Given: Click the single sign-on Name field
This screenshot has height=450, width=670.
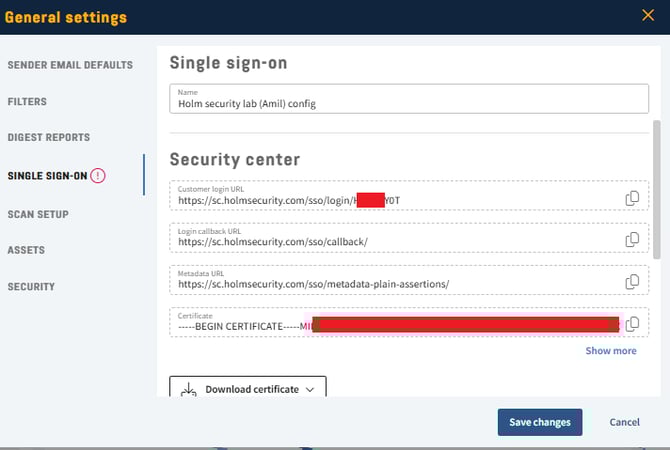Looking at the screenshot, I should coord(409,99).
